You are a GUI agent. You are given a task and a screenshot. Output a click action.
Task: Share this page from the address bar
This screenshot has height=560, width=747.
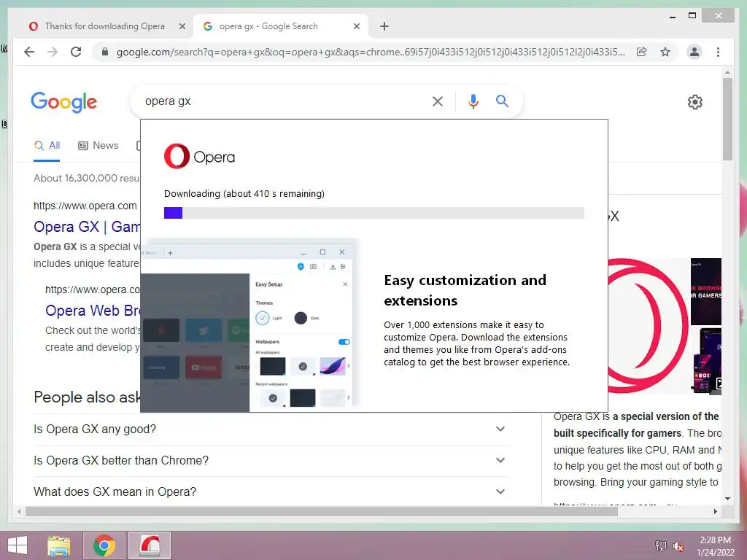642,52
